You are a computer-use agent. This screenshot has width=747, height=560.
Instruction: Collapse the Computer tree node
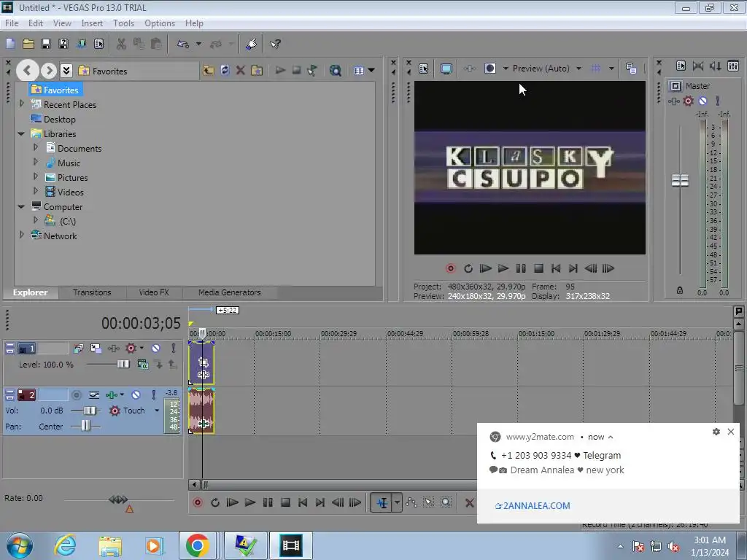21,206
